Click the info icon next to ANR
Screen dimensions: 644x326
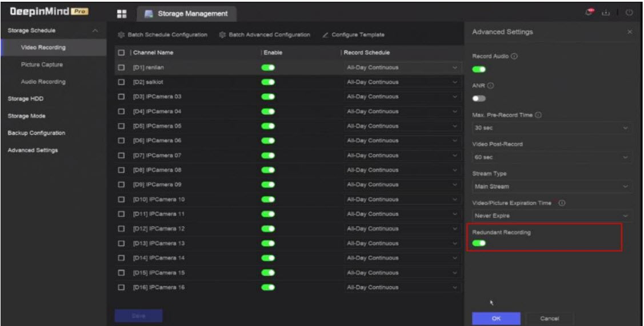click(489, 86)
